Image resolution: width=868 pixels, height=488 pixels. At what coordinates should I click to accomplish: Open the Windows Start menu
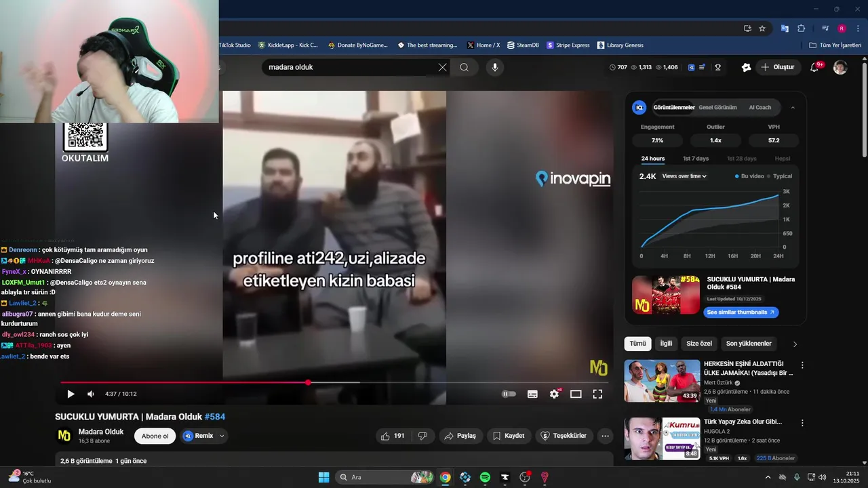[x=323, y=477]
